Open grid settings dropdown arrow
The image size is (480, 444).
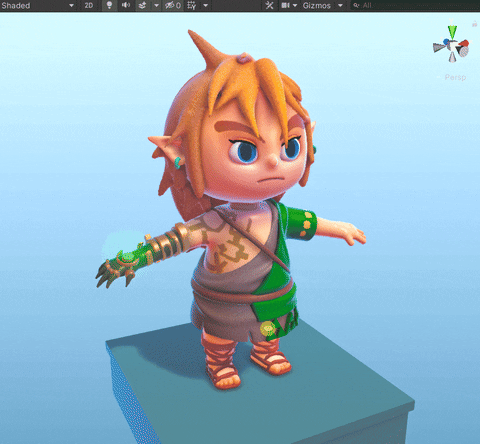click(x=206, y=5)
